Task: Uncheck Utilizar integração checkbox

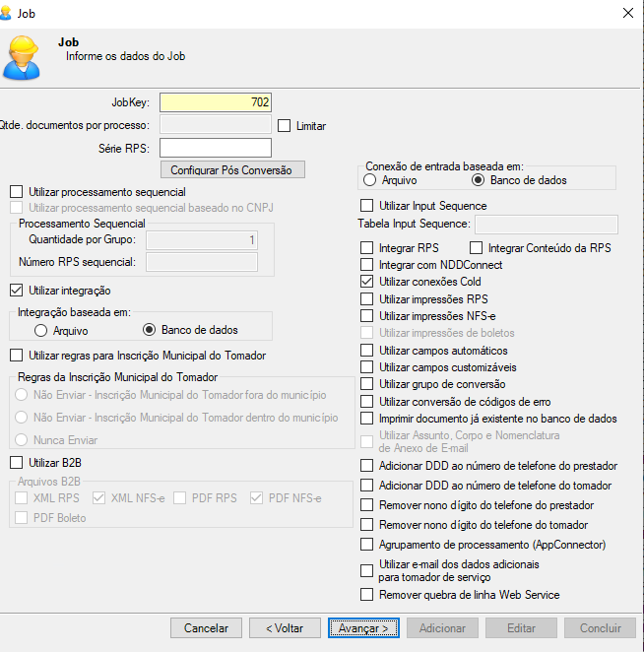Action: tap(17, 291)
